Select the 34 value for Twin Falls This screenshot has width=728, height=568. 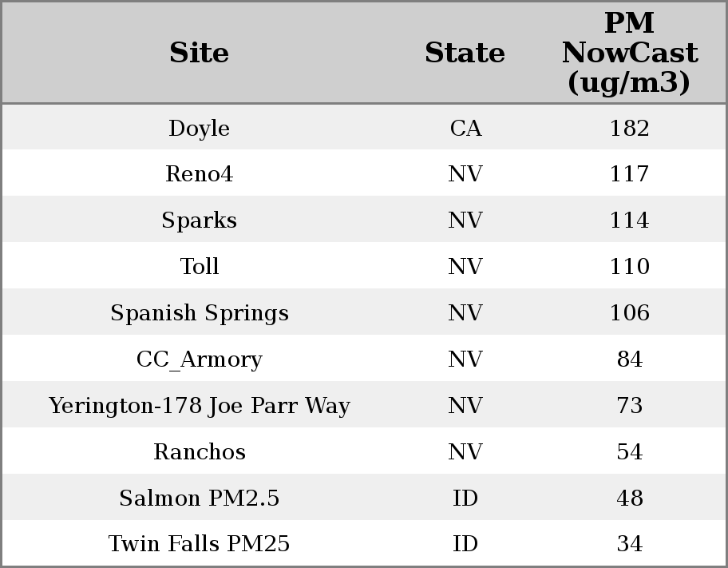(x=629, y=544)
